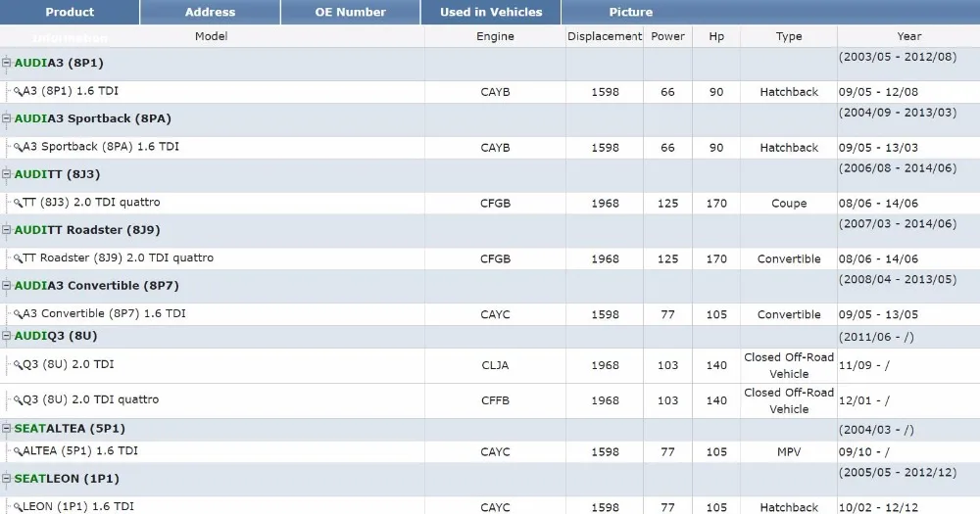Click year range 11/09 - /
This screenshot has height=514, width=980.
(x=863, y=365)
